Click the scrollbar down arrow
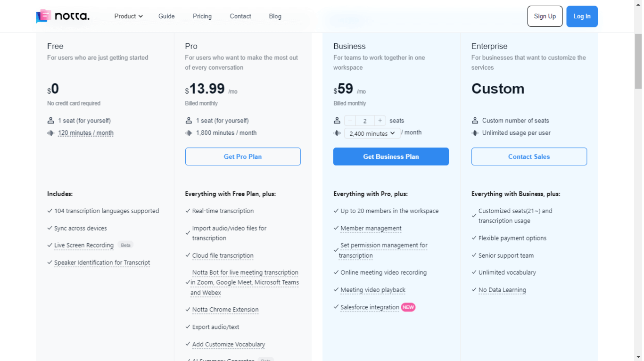Screen dimensions: 644x361 (x=638, y=357)
